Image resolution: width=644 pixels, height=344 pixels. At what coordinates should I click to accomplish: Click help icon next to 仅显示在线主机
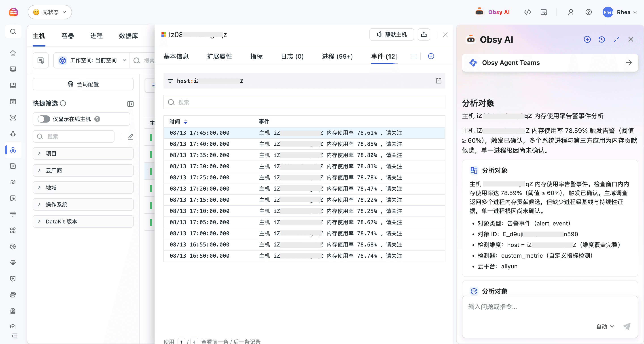[x=97, y=119]
